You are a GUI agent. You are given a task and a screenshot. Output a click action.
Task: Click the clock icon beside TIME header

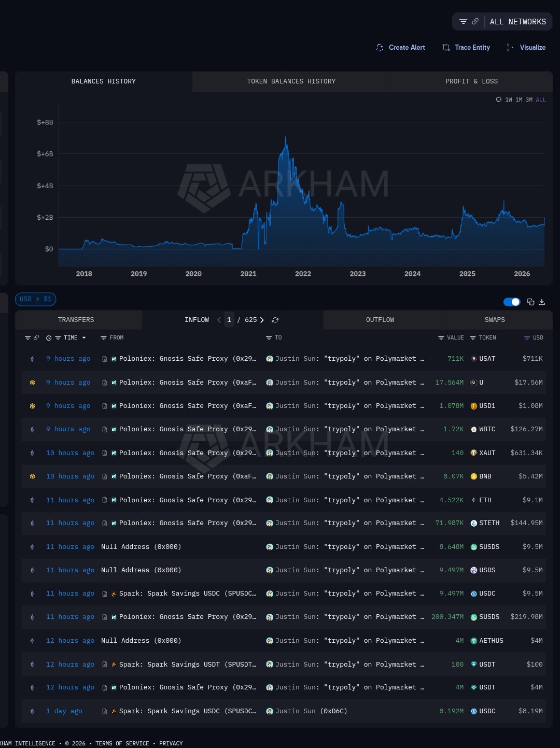[49, 338]
